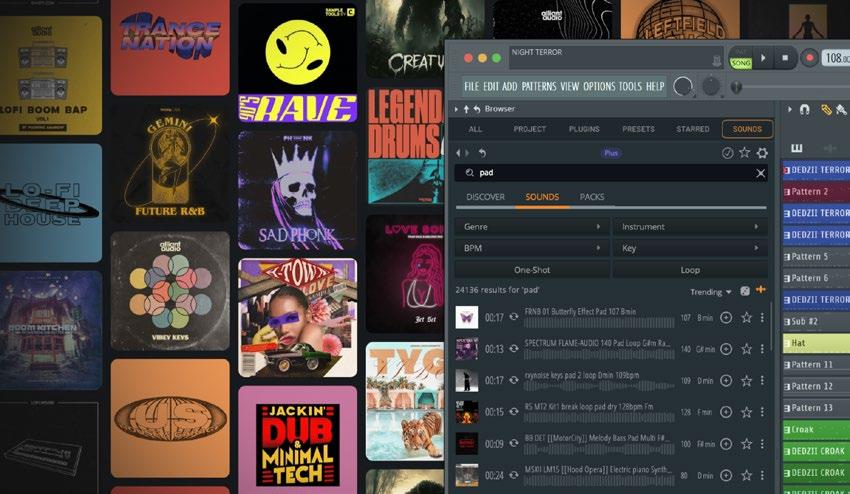
Task: Switch to the PLUGINS browser tab
Action: coord(584,129)
